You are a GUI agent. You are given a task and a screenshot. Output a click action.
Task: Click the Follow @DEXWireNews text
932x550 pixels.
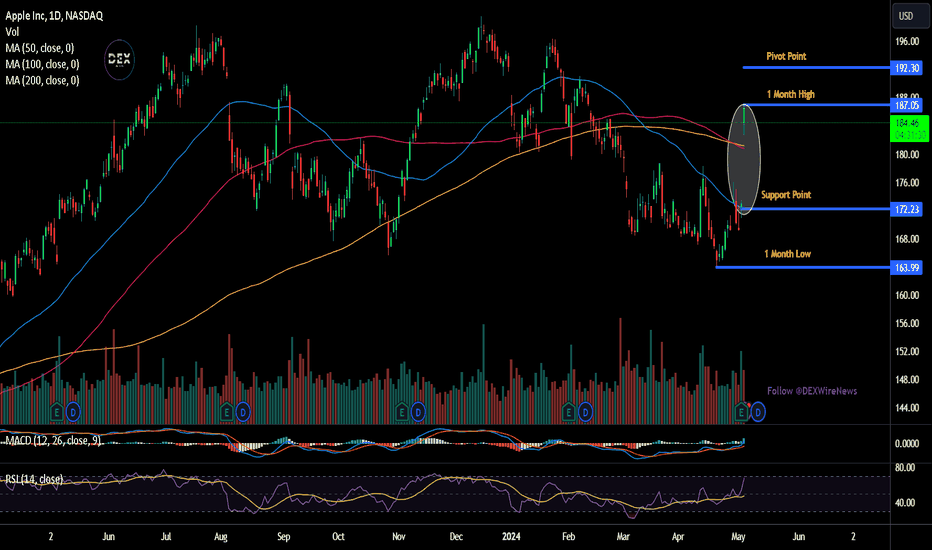pos(812,391)
